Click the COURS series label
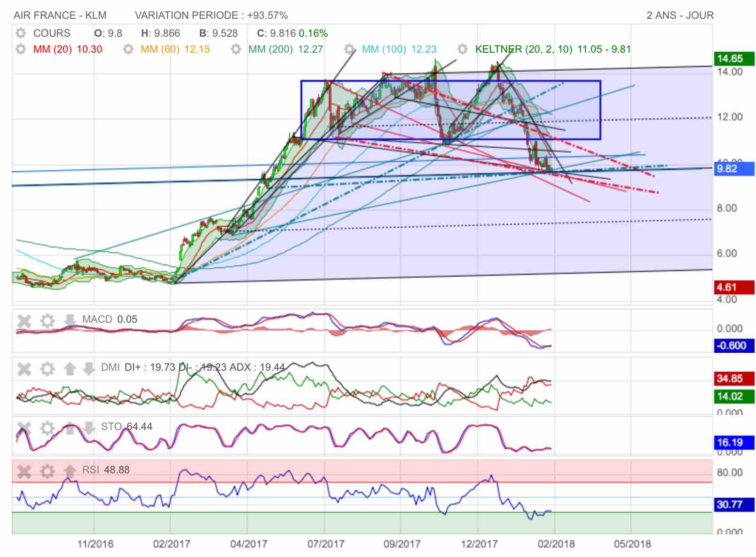This screenshot has width=756, height=557. click(52, 33)
